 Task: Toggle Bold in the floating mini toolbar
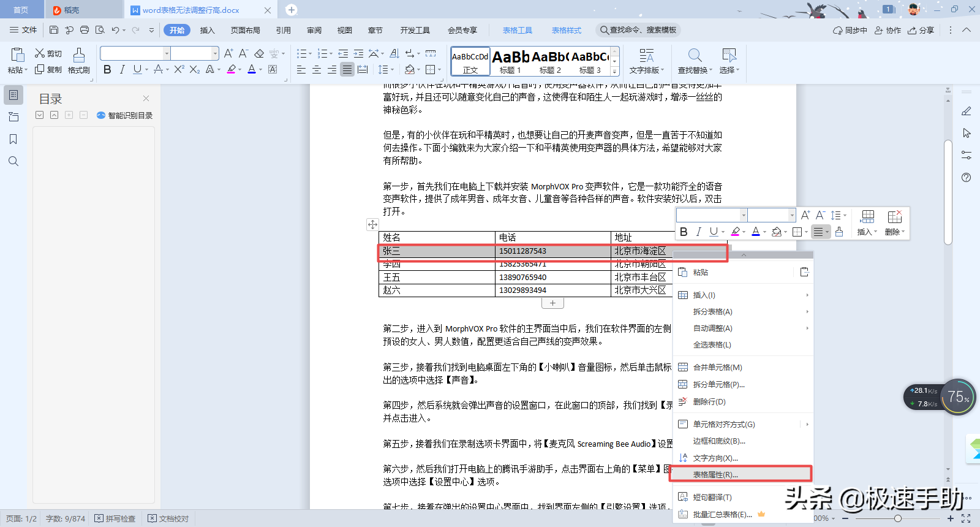click(x=684, y=232)
